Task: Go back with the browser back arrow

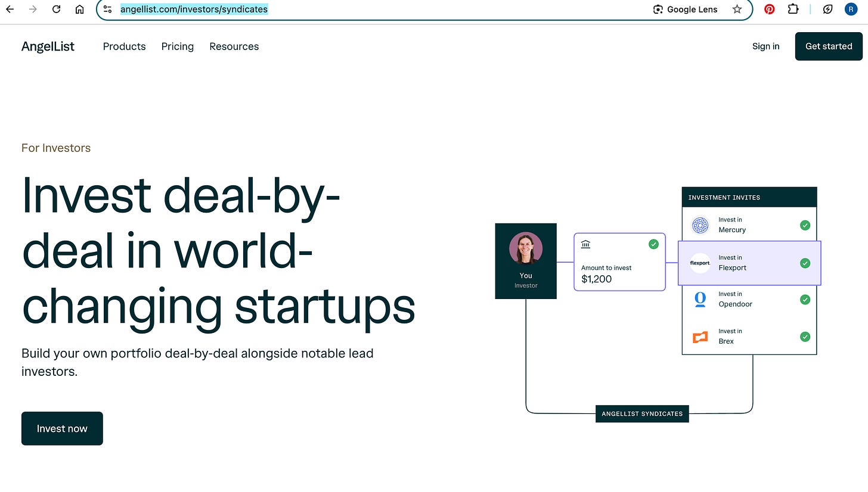Action: point(10,9)
